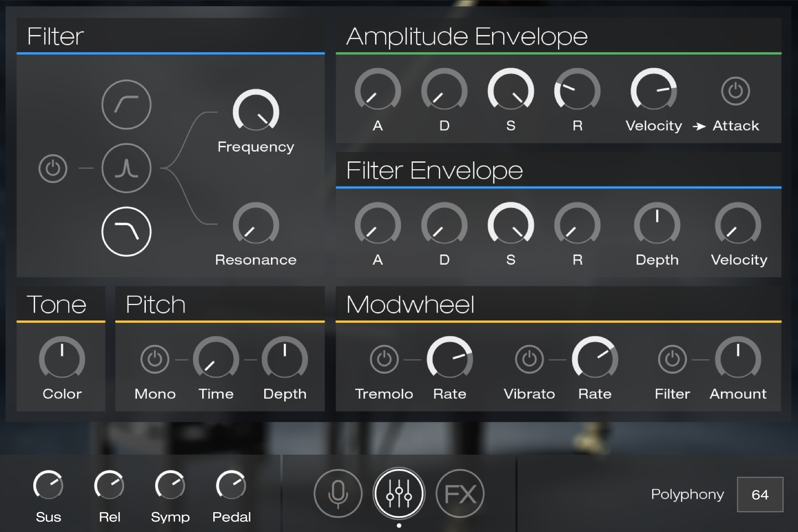Select the high-pass filter shape icon
The width and height of the screenshot is (798, 532).
(126, 104)
